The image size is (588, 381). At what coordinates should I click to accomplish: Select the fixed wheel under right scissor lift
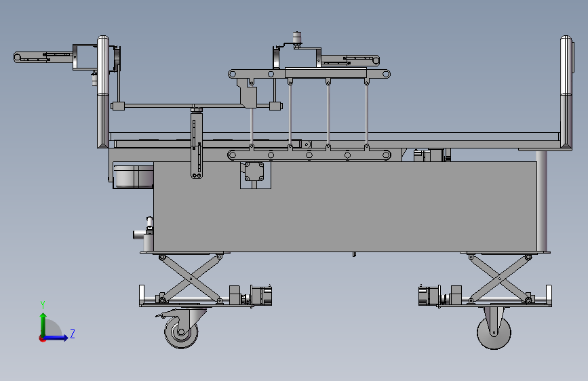494,333
